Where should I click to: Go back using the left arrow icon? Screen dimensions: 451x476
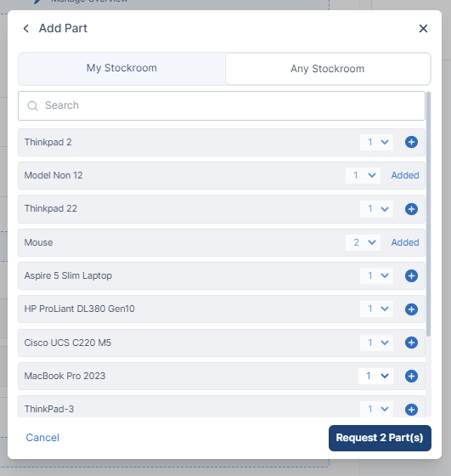pos(26,29)
